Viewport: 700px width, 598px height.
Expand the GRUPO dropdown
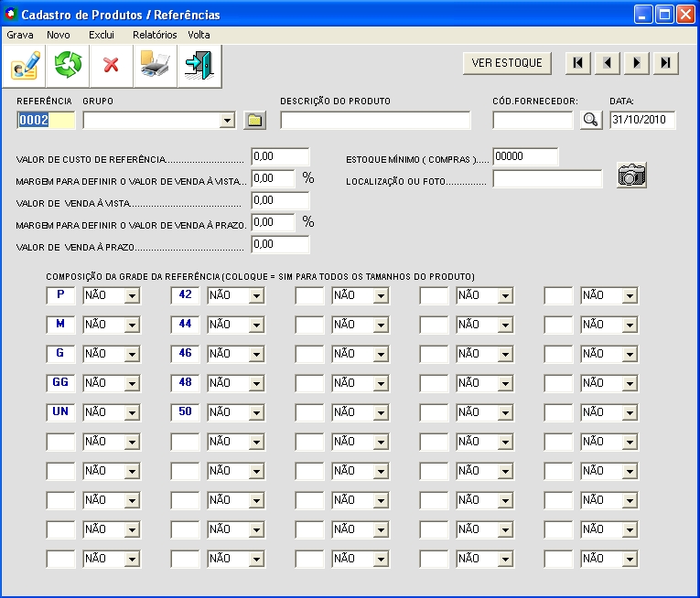point(228,120)
